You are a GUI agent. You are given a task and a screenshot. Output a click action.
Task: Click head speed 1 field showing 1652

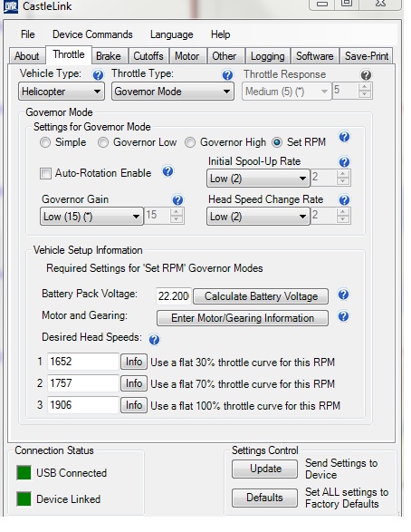pos(83,362)
